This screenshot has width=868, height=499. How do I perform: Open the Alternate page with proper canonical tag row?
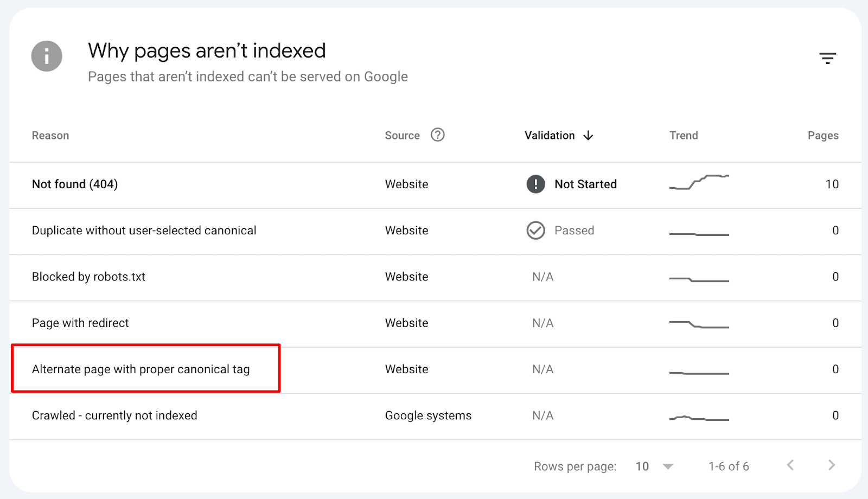click(141, 369)
